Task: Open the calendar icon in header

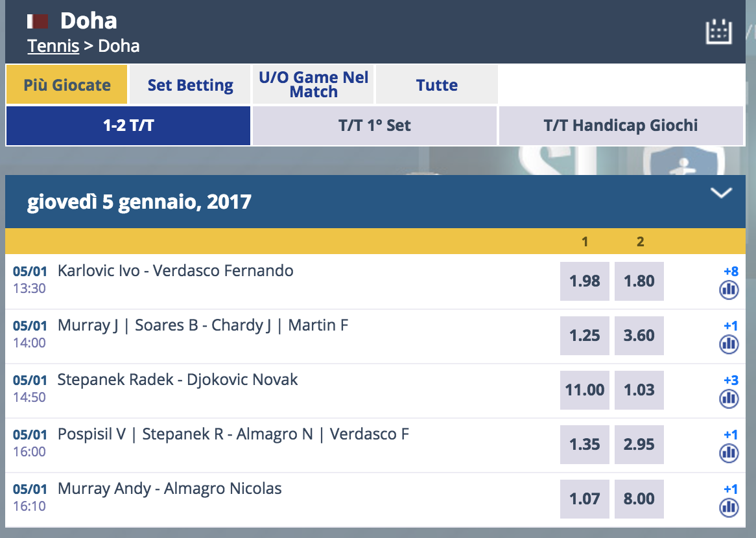Action: pyautogui.click(x=719, y=32)
